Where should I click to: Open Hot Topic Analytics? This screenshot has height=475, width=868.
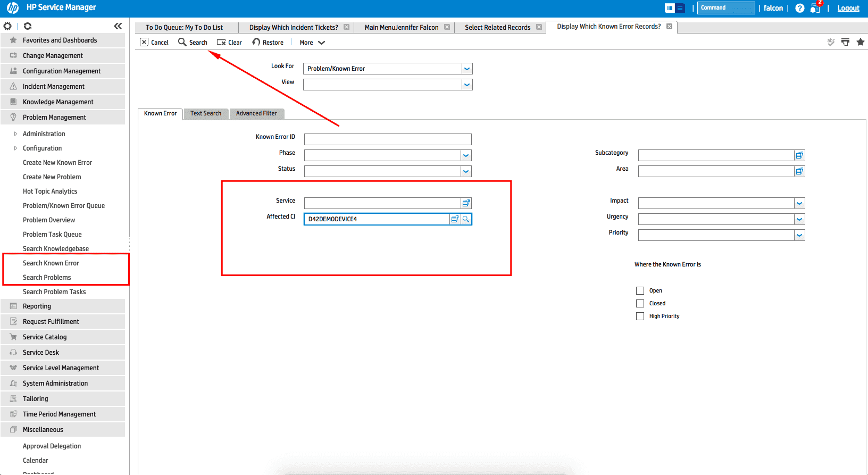[x=50, y=191]
